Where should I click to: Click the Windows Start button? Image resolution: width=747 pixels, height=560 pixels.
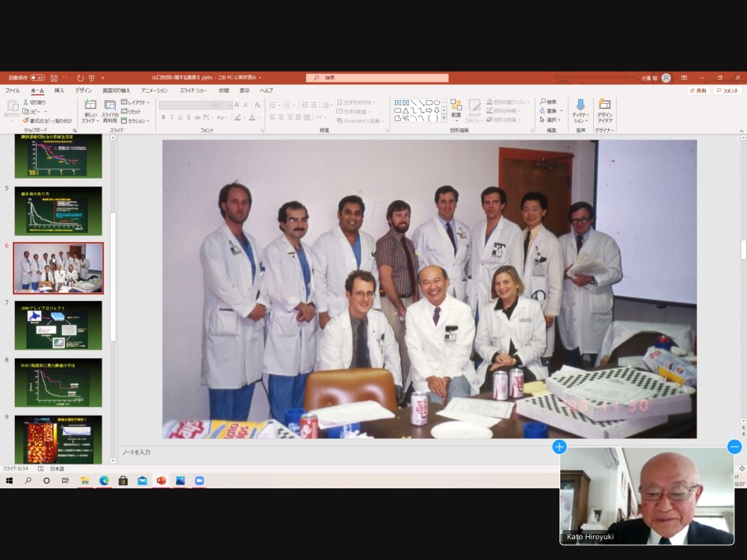point(9,481)
